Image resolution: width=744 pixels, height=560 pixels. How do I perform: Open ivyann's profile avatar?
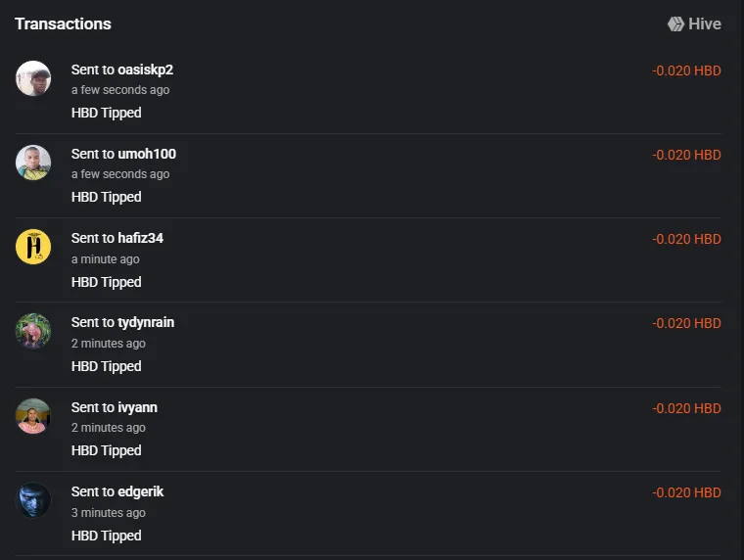tap(33, 416)
